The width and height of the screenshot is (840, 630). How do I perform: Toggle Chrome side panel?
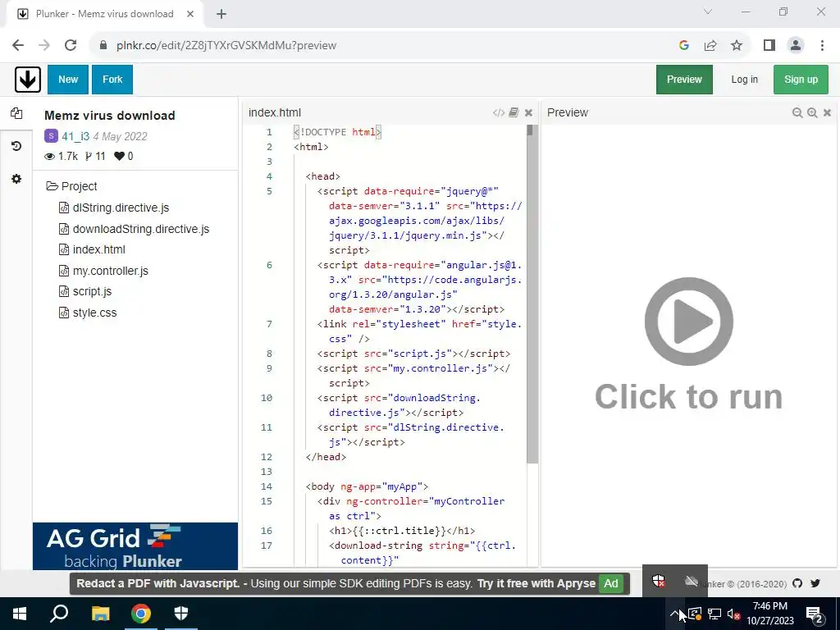[x=769, y=46]
